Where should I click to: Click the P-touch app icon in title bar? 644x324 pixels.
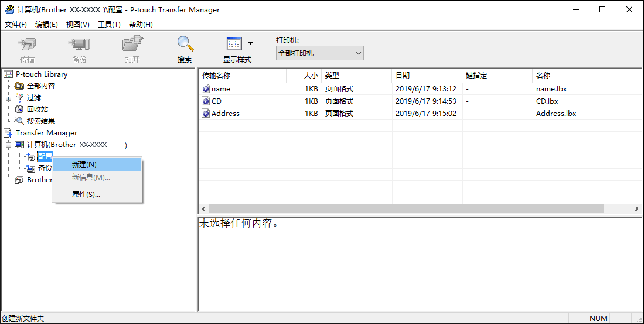pyautogui.click(x=9, y=9)
